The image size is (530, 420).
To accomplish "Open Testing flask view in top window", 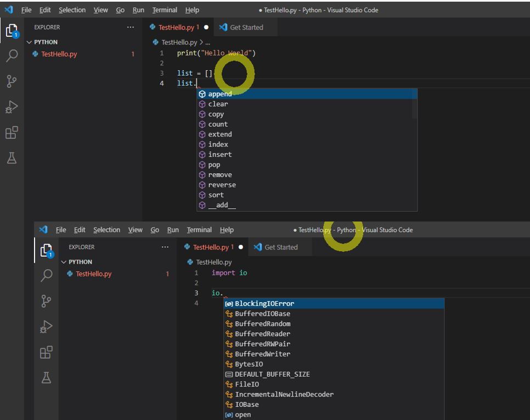I will tap(12, 158).
